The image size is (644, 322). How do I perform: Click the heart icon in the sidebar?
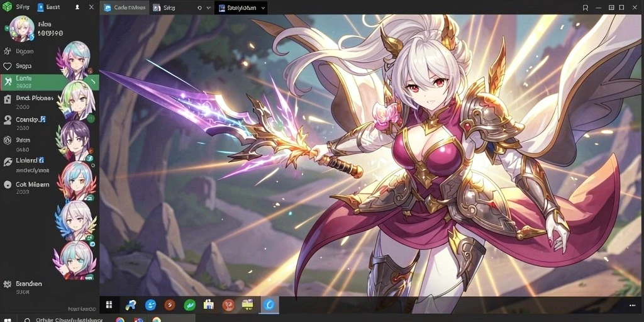pyautogui.click(x=7, y=66)
